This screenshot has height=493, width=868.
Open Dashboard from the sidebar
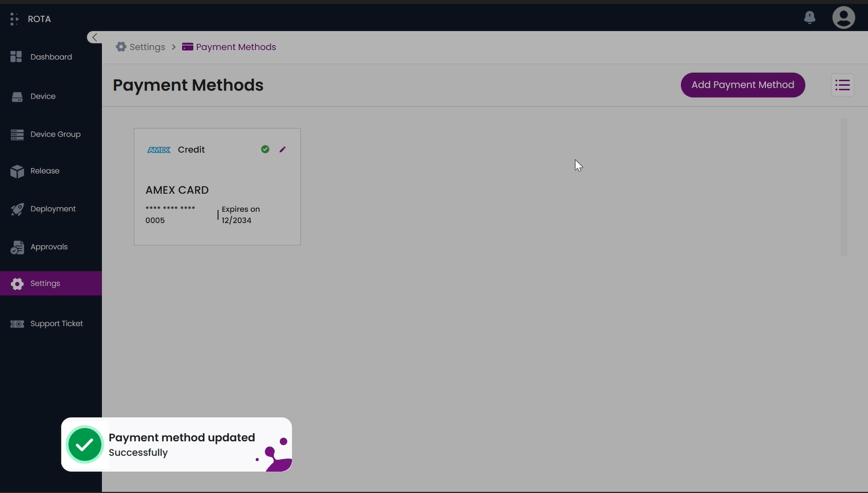click(x=51, y=57)
